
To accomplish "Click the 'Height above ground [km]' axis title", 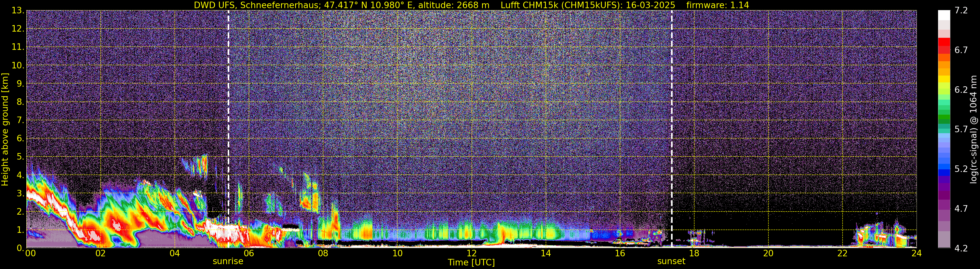I will (5, 129).
